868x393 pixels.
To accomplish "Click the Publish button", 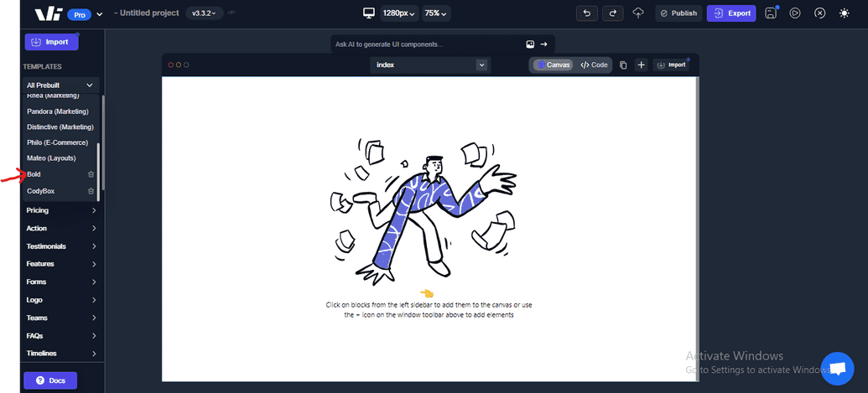I will point(678,13).
